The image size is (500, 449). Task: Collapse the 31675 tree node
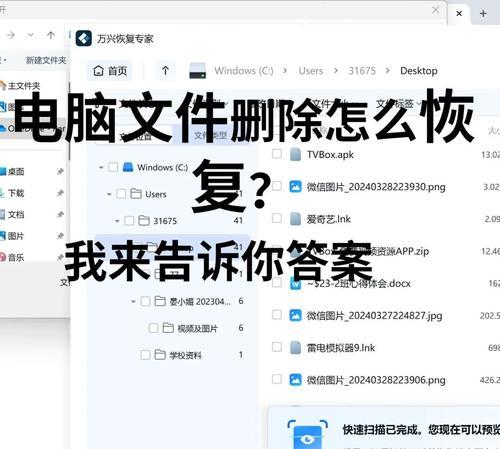coord(117,221)
